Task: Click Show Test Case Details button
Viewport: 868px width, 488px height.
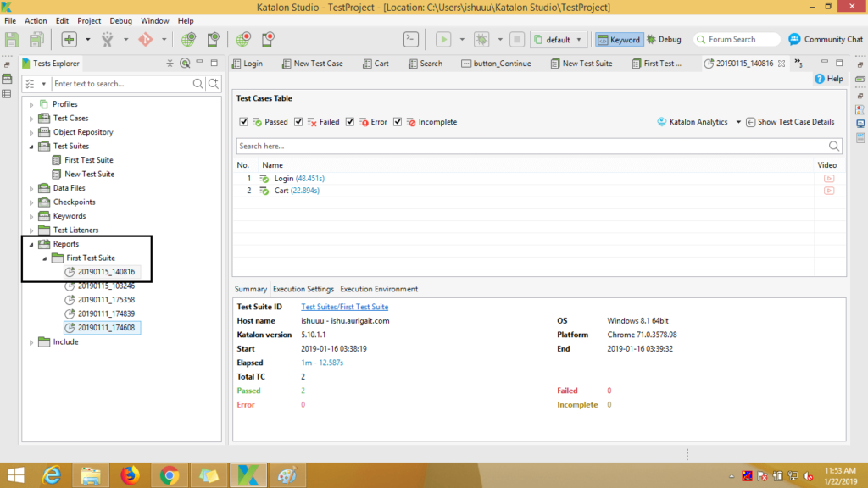Action: pos(790,122)
